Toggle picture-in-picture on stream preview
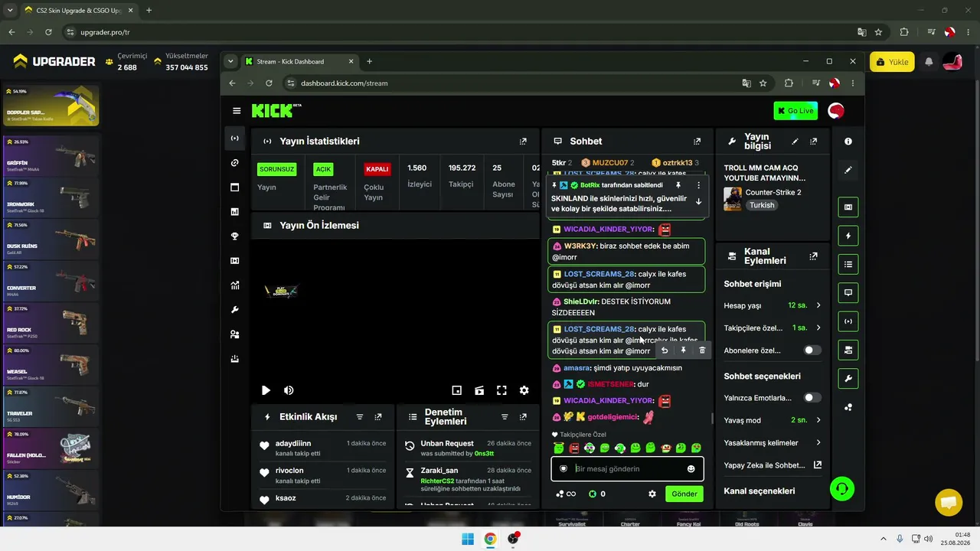 pos(456,390)
